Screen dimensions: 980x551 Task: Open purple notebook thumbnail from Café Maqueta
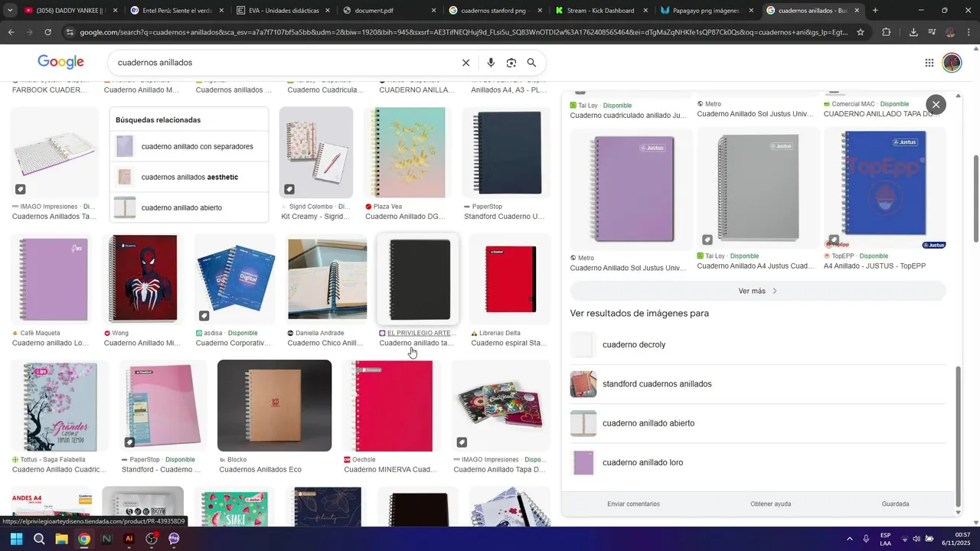(52, 279)
